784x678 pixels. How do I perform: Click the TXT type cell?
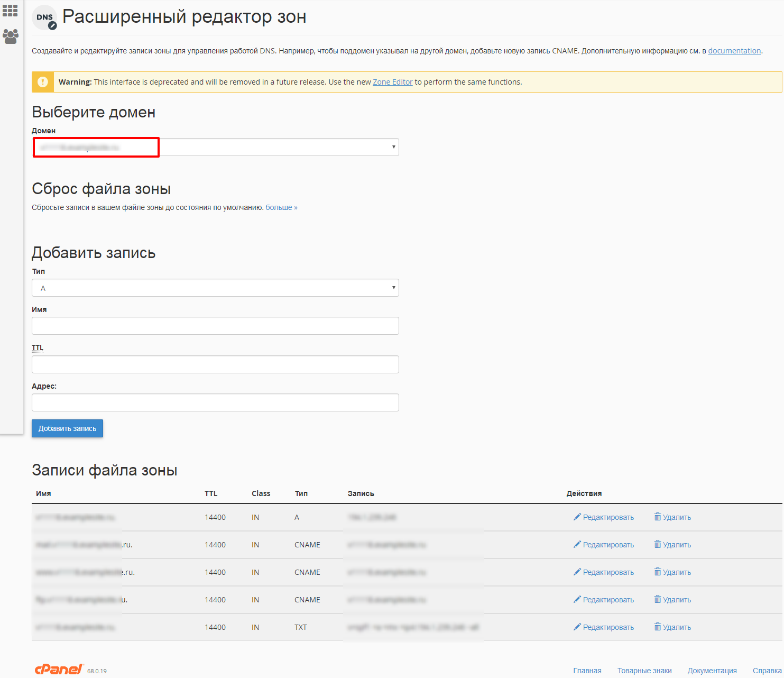pyautogui.click(x=301, y=627)
